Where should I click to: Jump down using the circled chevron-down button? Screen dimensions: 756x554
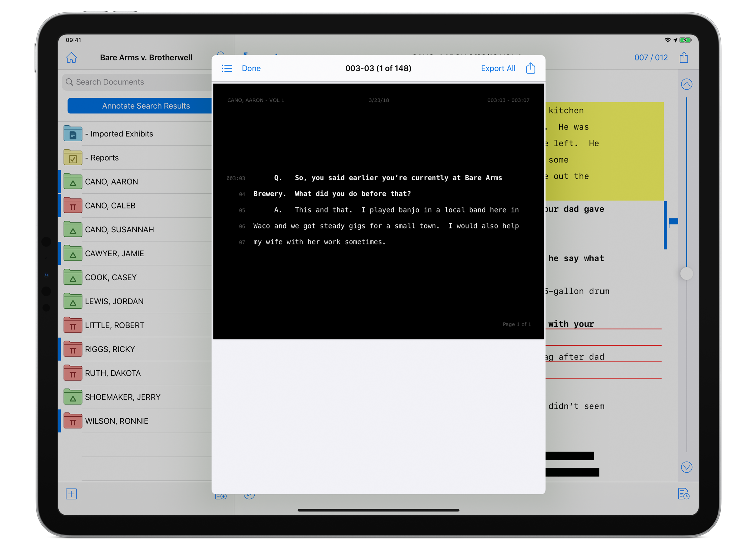(x=686, y=467)
